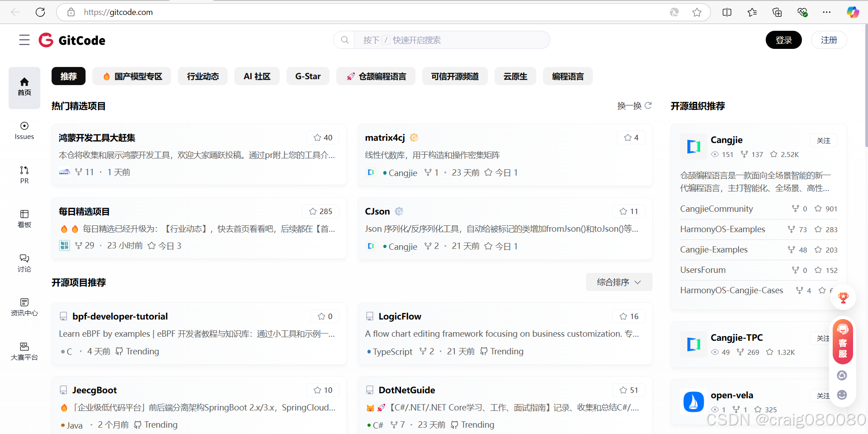Open the UsersForum repository link
The height and width of the screenshot is (434, 868).
pos(703,270)
